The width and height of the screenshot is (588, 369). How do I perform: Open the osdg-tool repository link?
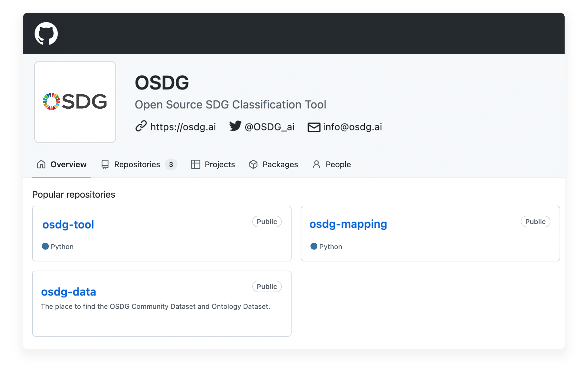(68, 224)
